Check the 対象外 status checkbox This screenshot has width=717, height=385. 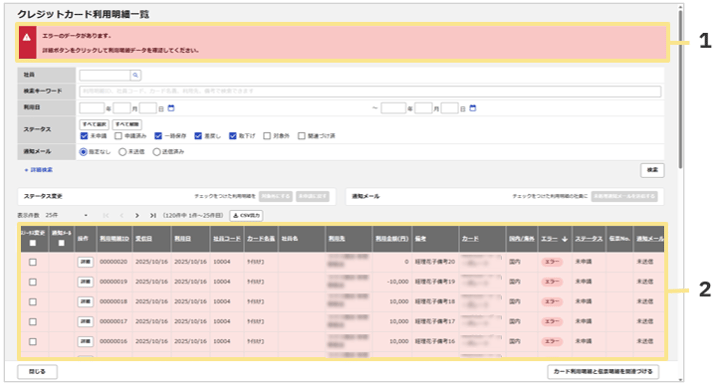(267, 136)
